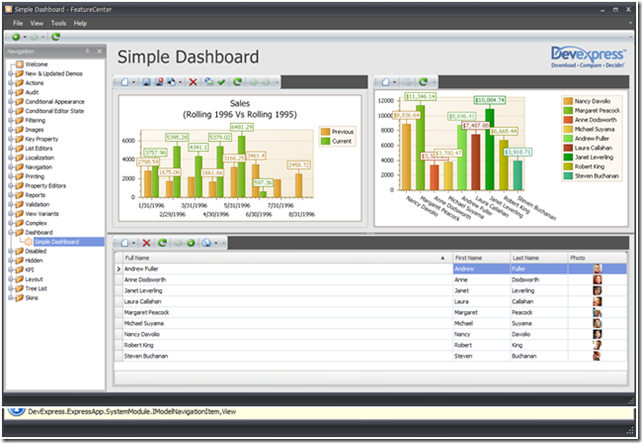
Task: Open New dropdown arrow in employee chart toolbar
Action: click(x=394, y=82)
